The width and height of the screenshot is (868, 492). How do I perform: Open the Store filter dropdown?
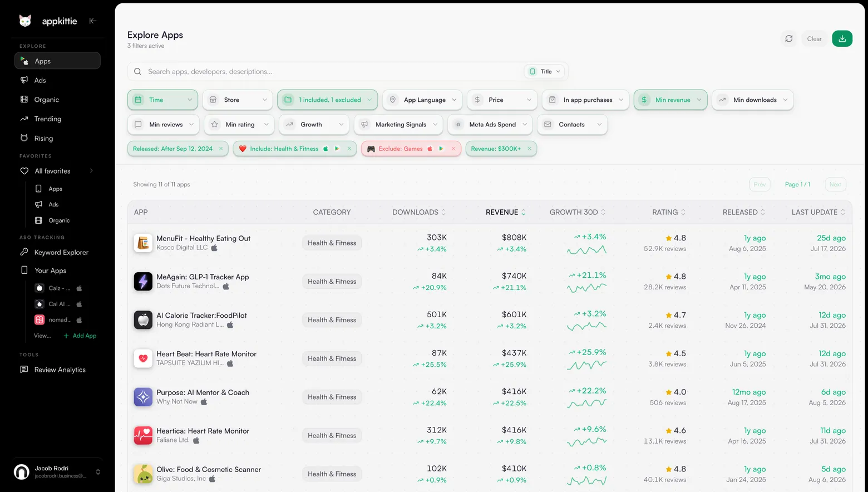pos(238,100)
